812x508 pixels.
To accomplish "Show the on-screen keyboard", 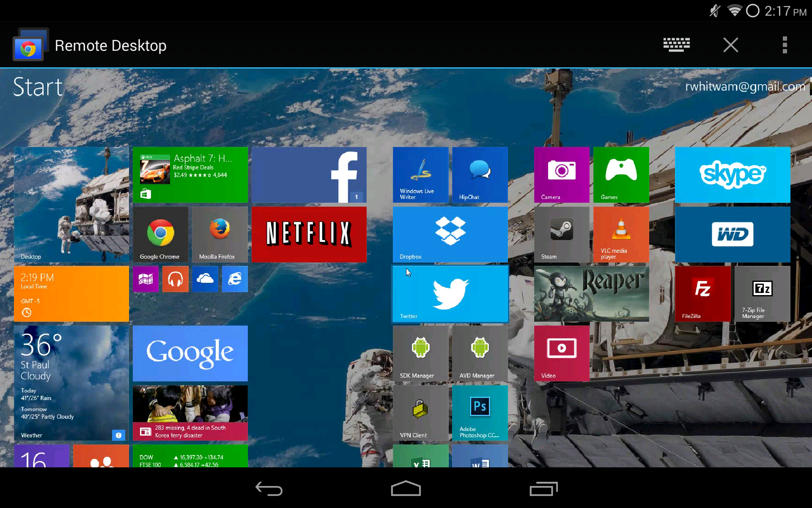I will click(x=676, y=45).
